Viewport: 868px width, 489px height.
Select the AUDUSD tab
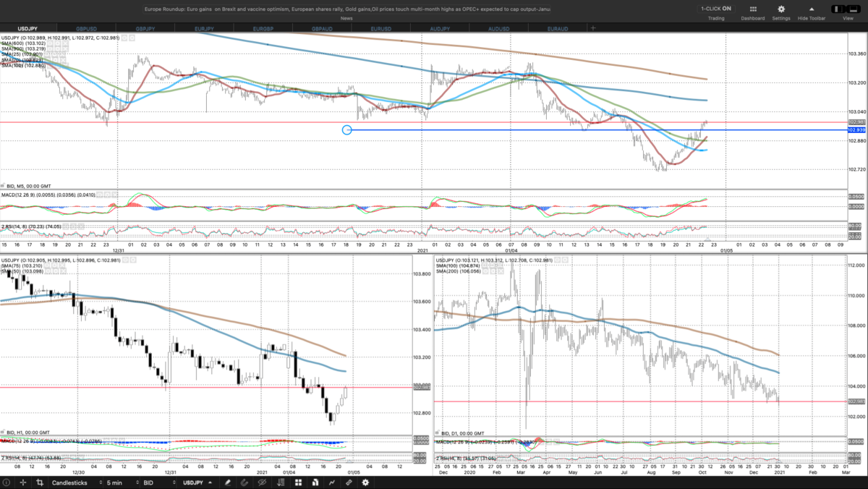(499, 27)
